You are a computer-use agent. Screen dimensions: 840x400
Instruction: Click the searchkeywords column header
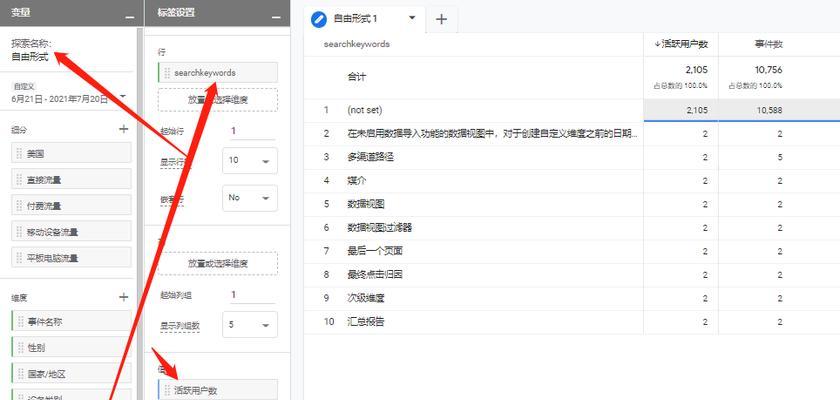[357, 44]
